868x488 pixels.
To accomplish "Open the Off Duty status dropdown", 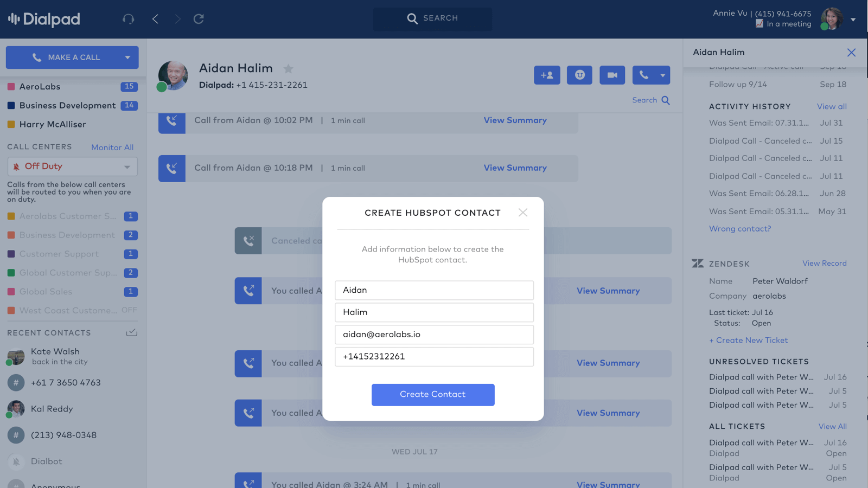I will [73, 166].
